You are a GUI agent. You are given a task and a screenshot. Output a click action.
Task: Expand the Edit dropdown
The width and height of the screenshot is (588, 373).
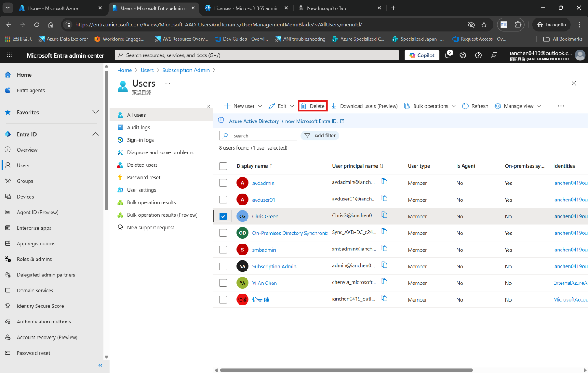[x=292, y=106]
